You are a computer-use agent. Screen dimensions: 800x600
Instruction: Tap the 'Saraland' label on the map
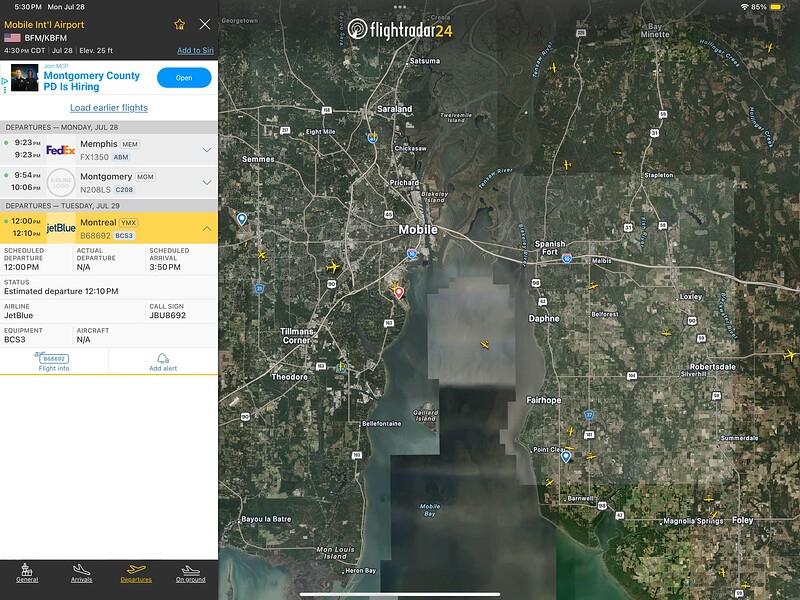click(394, 109)
